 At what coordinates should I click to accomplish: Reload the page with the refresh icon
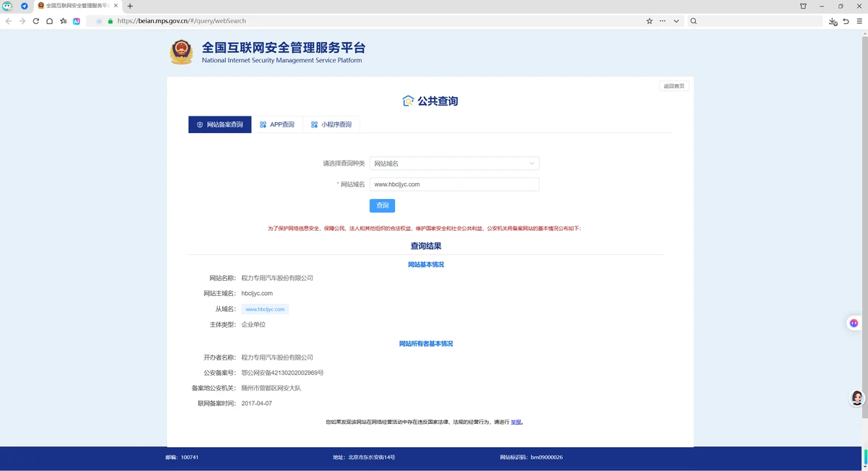(36, 21)
